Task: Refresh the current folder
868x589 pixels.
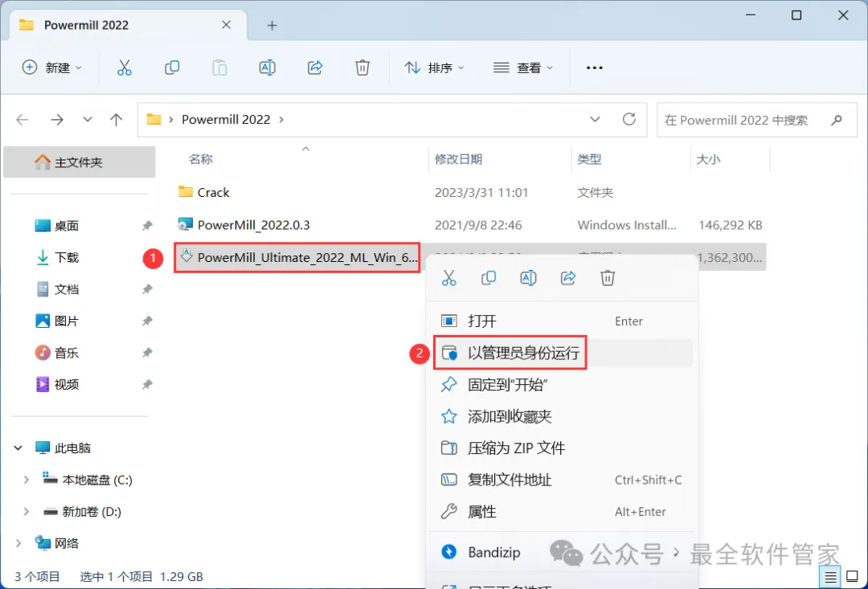Action: coord(628,119)
